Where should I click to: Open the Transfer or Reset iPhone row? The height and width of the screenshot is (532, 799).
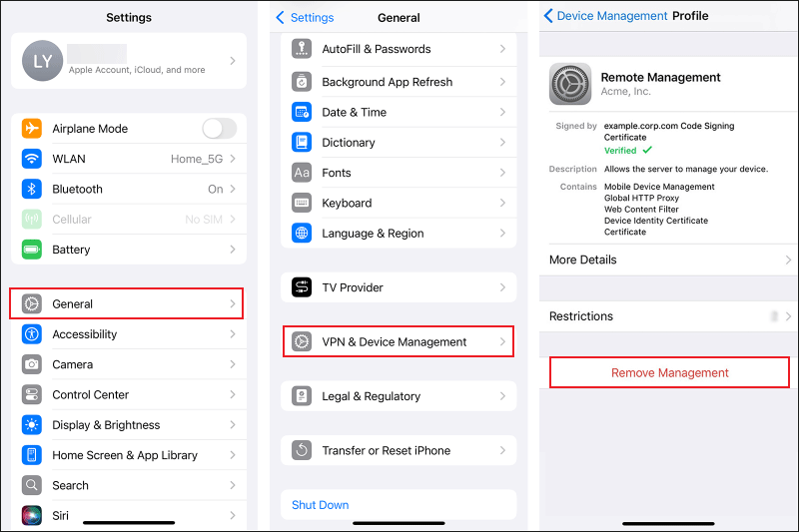pos(399,450)
